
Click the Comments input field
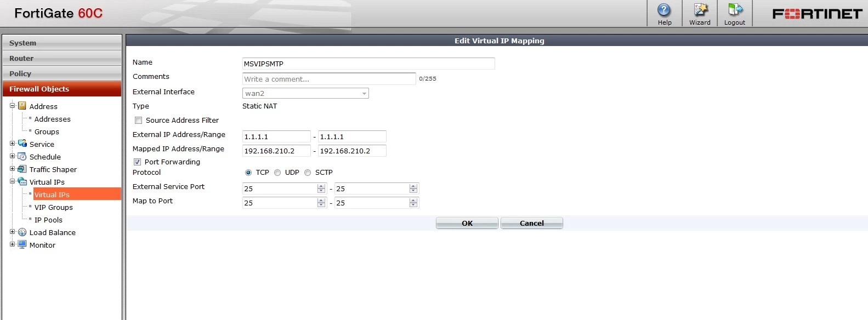pyautogui.click(x=329, y=79)
